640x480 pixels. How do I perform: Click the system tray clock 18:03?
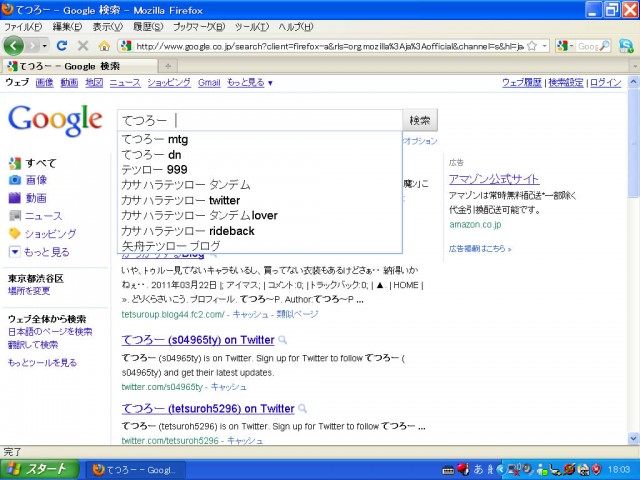(x=618, y=470)
